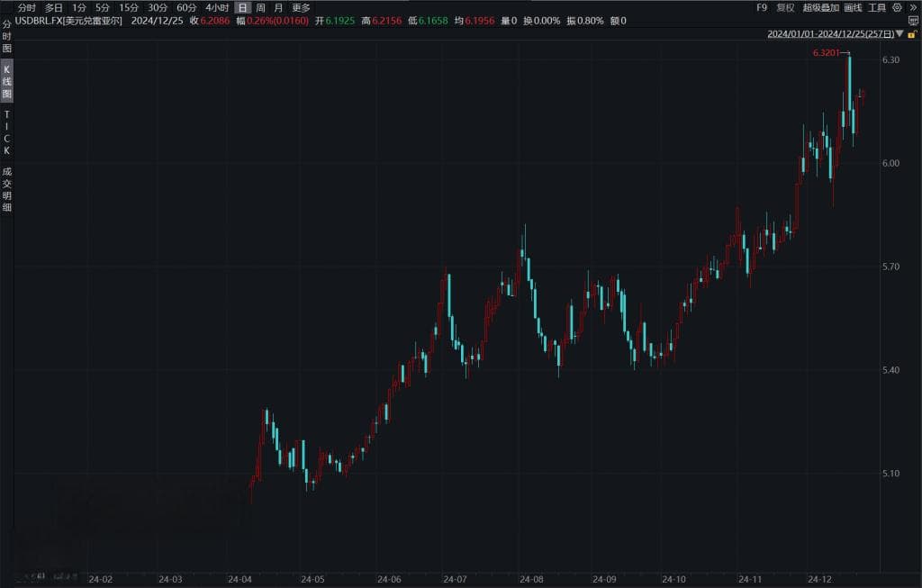Click opening price 6.1925
Screen dimensions: 922x588
(339, 21)
